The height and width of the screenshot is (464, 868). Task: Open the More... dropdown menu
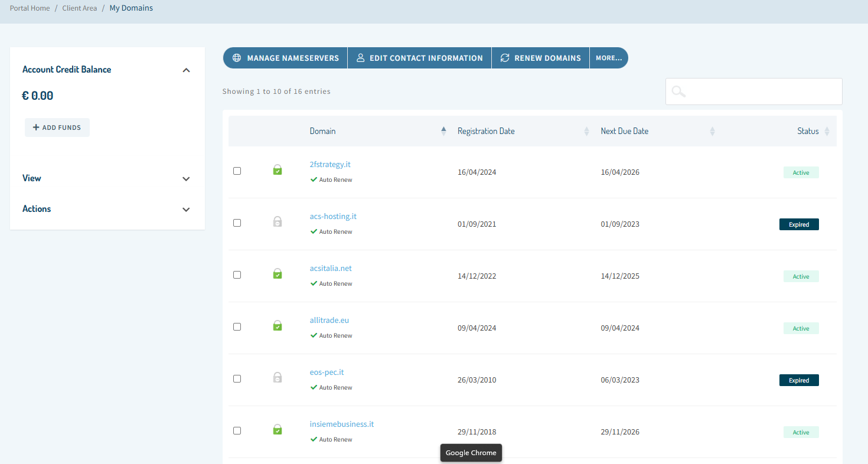point(608,58)
